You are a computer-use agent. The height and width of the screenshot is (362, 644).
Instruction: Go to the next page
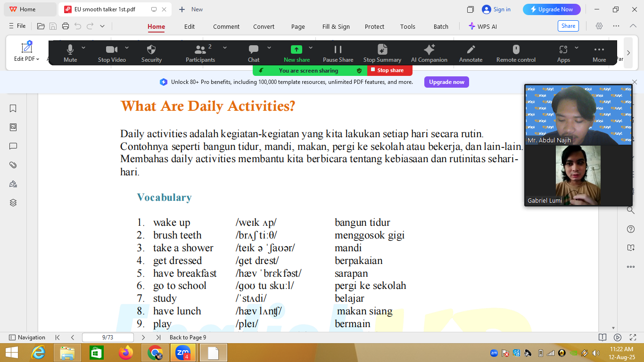click(143, 337)
